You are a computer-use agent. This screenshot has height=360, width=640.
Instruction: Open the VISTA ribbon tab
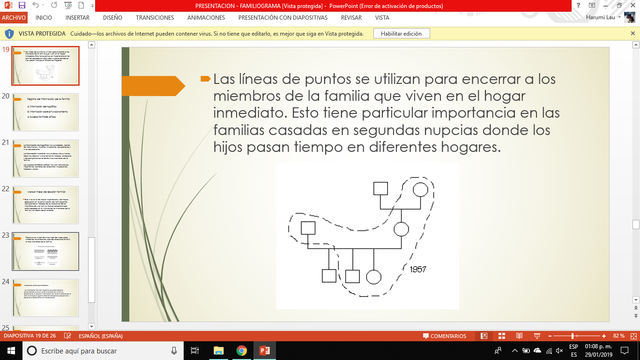[x=382, y=18]
